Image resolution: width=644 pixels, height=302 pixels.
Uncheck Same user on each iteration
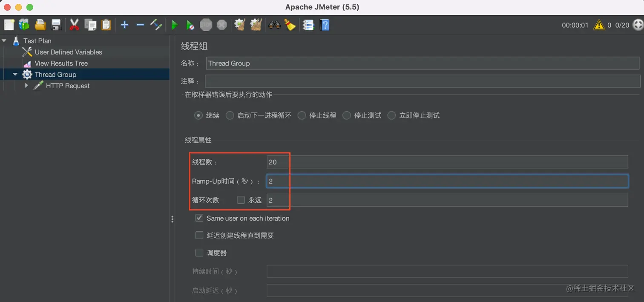[199, 218]
